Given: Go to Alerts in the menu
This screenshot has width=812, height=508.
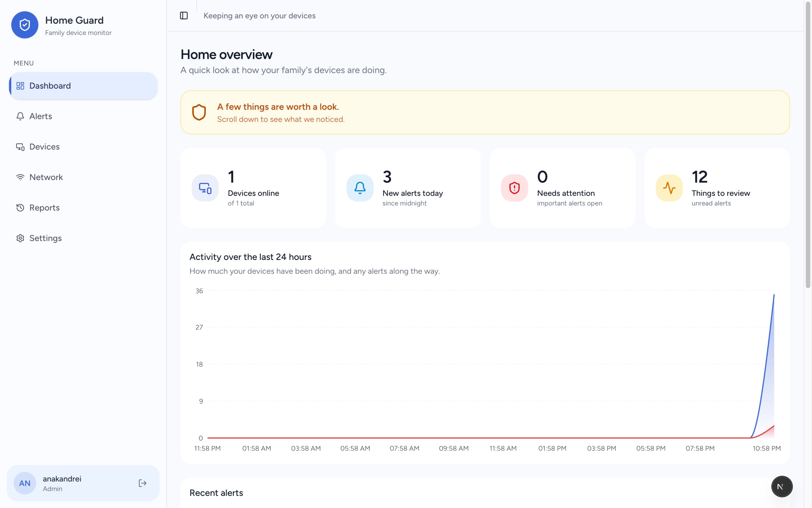Looking at the screenshot, I should point(83,116).
